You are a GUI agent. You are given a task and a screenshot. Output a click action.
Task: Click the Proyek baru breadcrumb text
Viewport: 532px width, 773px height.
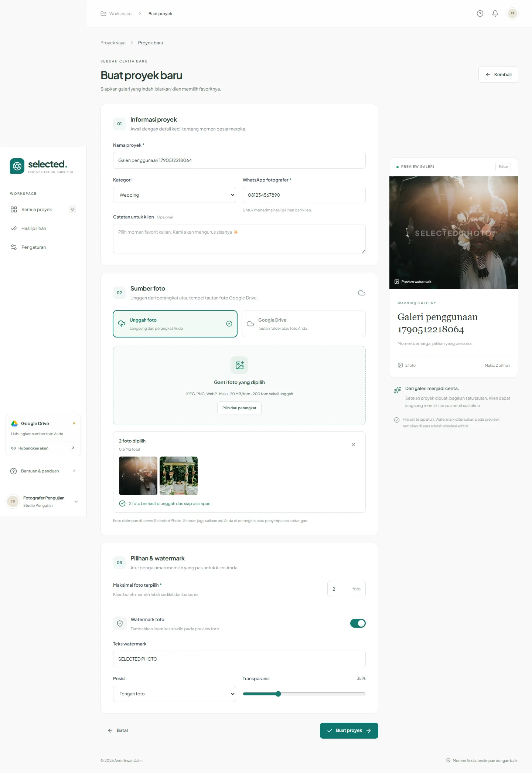[151, 43]
